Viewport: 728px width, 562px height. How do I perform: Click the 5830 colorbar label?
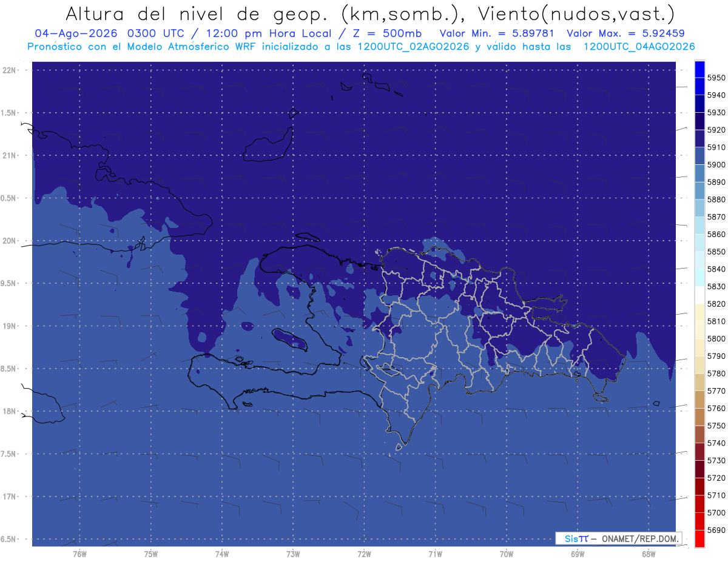click(x=716, y=287)
